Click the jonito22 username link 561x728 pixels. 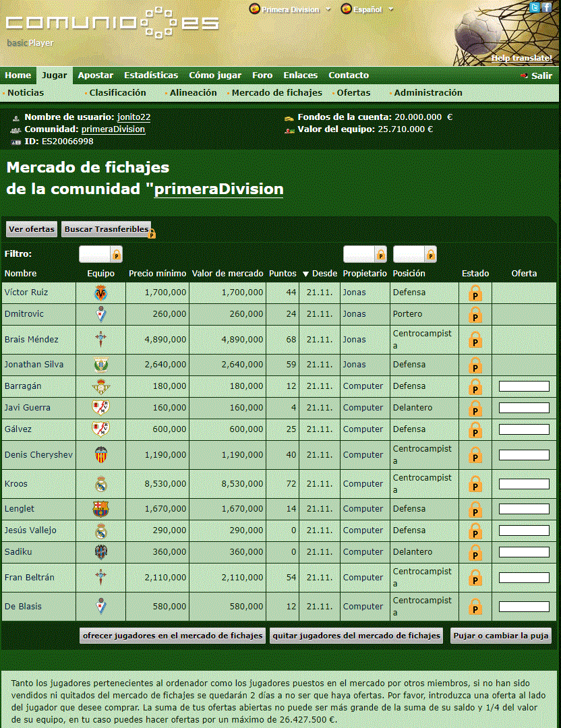coord(134,117)
